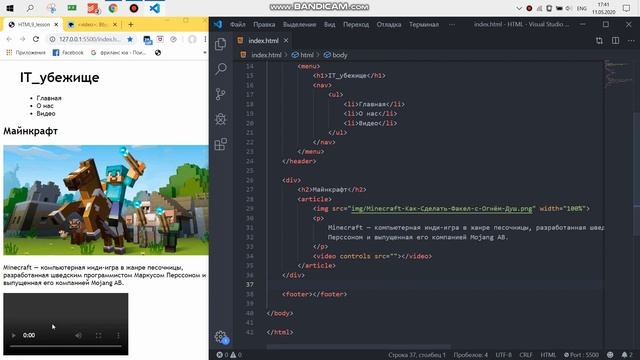Image resolution: width=640 pixels, height=360 pixels.
Task: Open the Windows Start menu
Action: 10,8
